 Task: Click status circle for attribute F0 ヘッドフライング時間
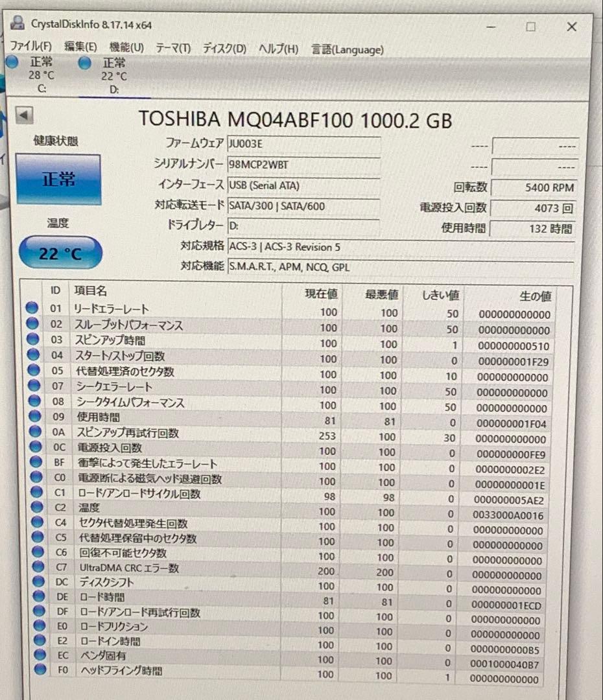(x=40, y=669)
